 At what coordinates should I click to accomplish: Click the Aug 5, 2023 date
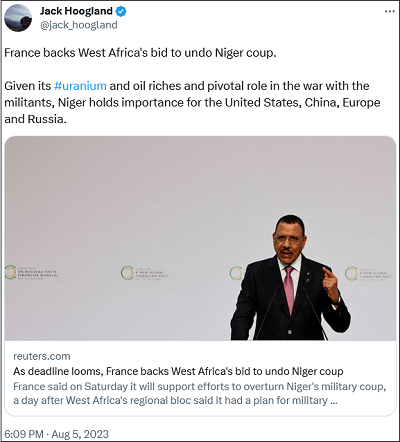point(80,434)
